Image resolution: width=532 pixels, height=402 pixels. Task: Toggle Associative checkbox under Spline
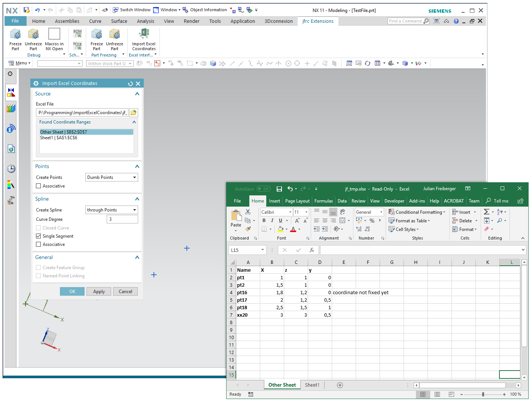click(39, 244)
